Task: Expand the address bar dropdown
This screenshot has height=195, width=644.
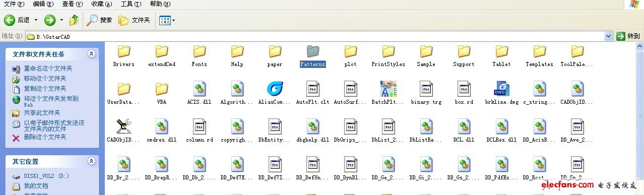Action: point(608,36)
